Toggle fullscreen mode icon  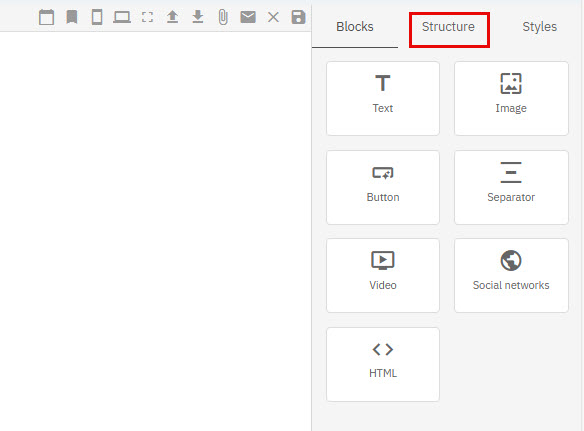tap(147, 17)
